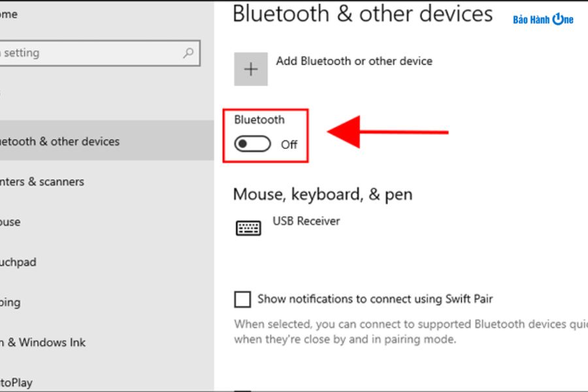Viewport: 588px width, 392px height.
Task: Click the Bảo Hành One logo
Action: pos(543,20)
